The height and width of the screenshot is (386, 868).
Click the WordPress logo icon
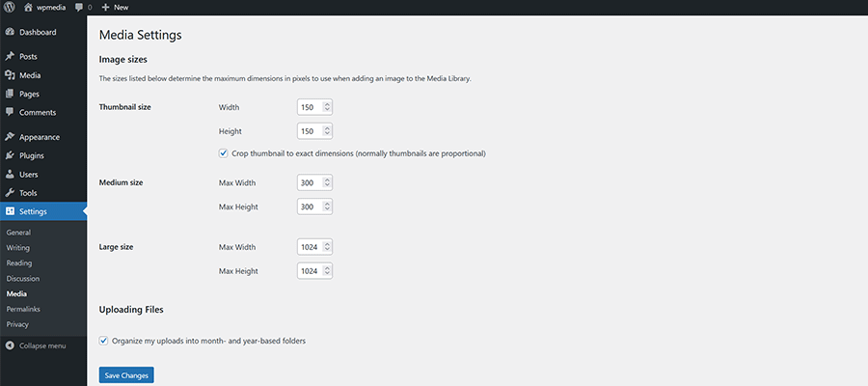[x=10, y=7]
